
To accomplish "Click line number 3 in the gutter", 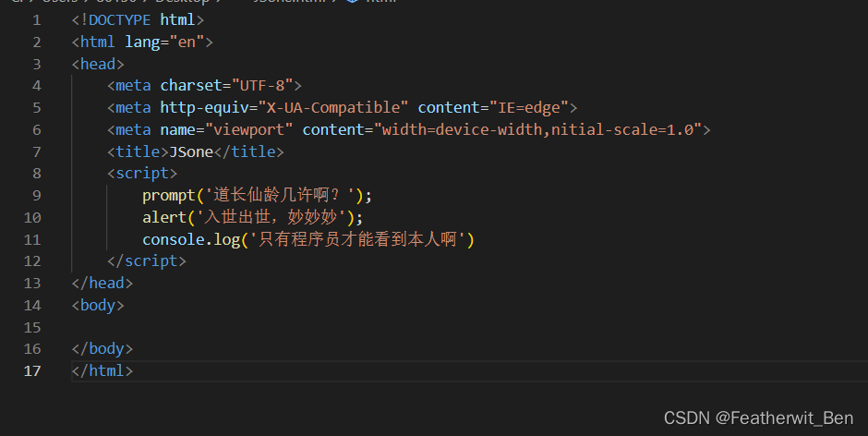I will (x=37, y=65).
